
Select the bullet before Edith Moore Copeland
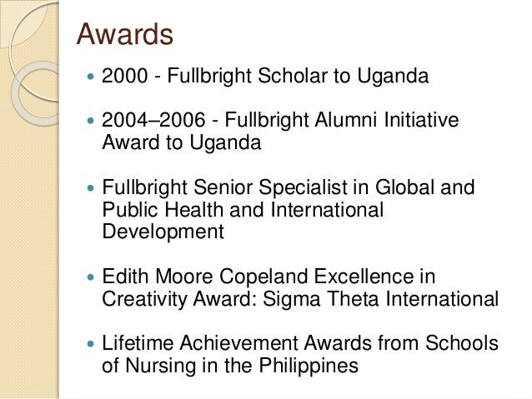click(90, 277)
